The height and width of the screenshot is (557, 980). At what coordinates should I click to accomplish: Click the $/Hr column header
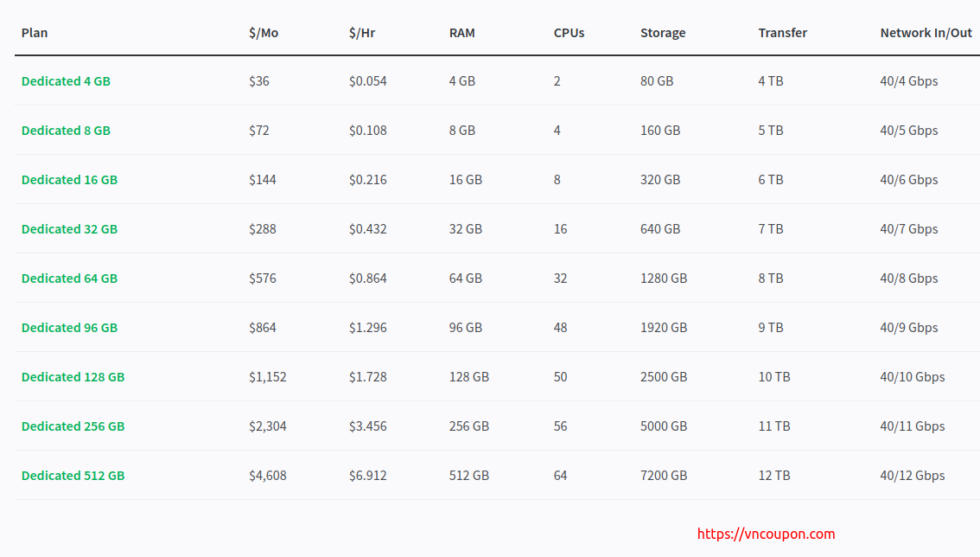pos(362,33)
